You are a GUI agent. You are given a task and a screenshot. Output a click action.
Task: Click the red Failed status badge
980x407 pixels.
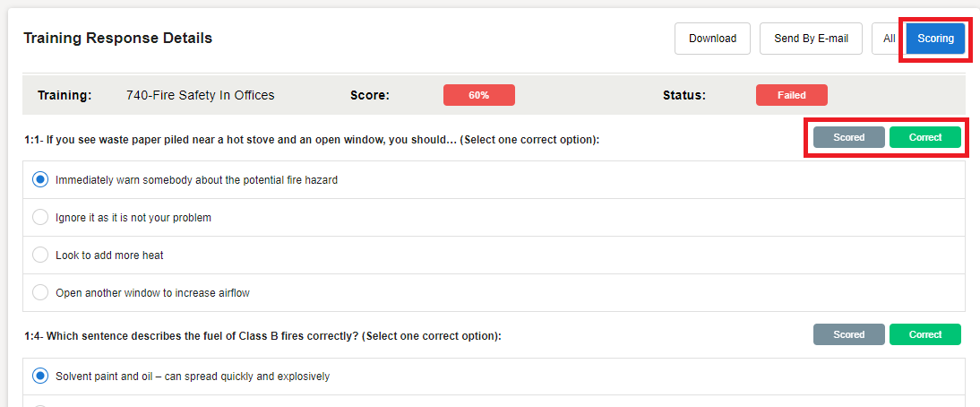[791, 95]
